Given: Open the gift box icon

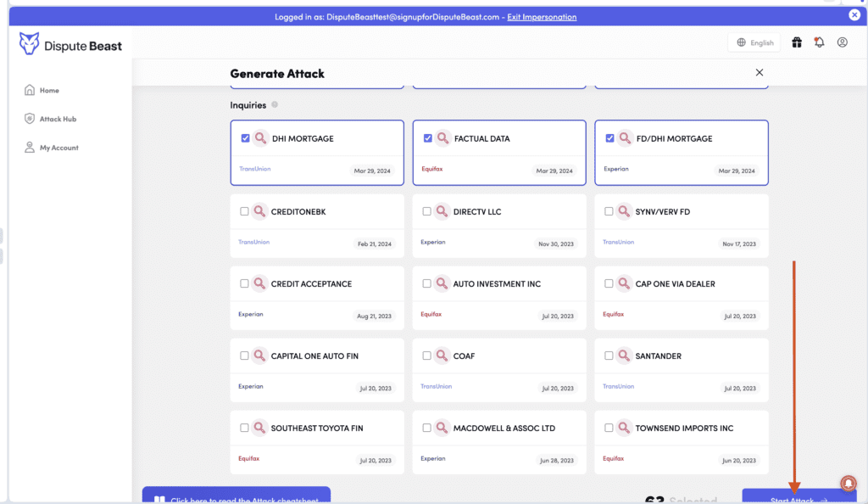Looking at the screenshot, I should 797,42.
